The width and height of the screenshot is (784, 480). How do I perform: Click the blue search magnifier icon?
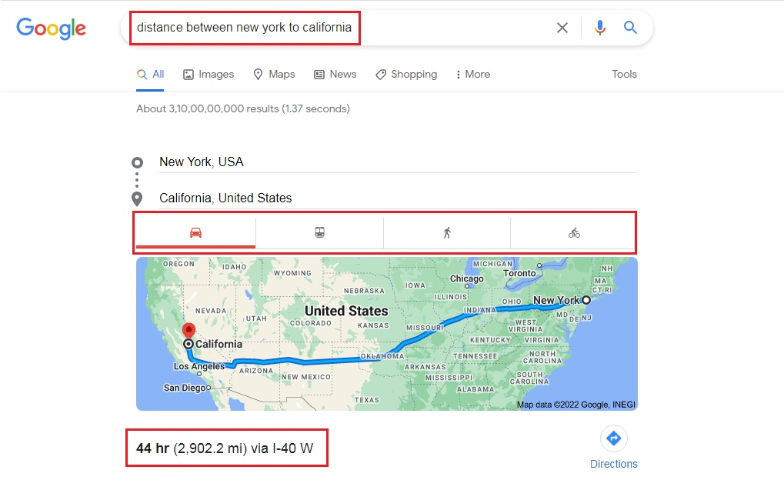[631, 28]
